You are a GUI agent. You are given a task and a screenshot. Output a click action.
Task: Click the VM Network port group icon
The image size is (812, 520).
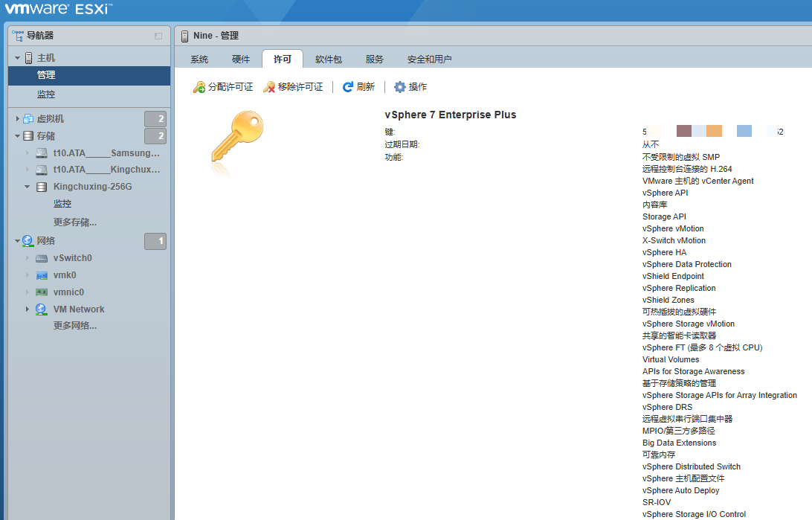42,309
